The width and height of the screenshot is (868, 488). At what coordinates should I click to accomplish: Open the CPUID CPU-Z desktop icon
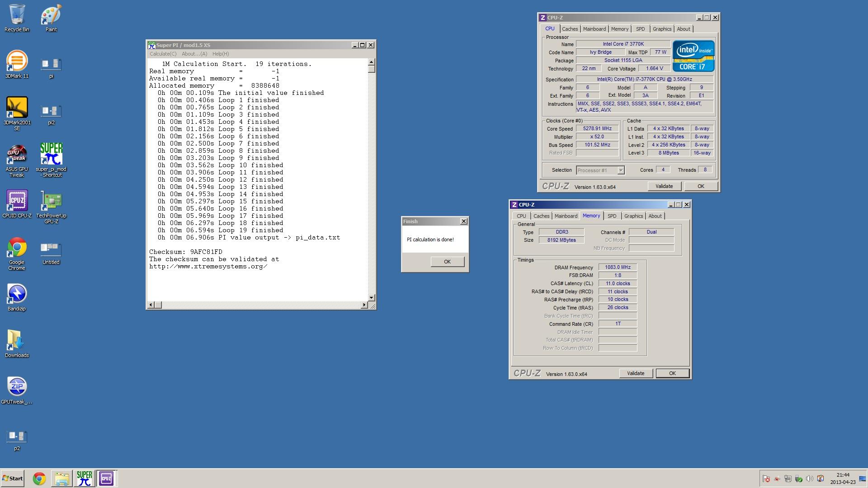(x=17, y=204)
